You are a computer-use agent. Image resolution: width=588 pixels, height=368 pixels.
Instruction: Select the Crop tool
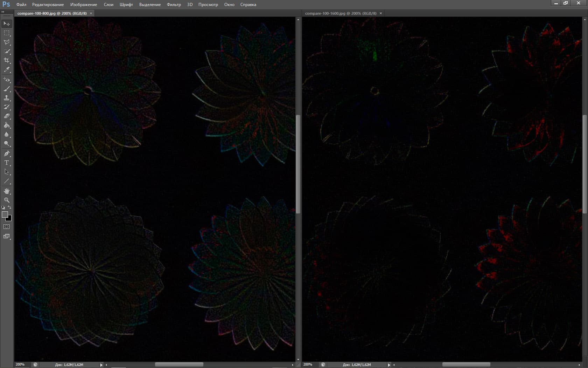click(7, 60)
